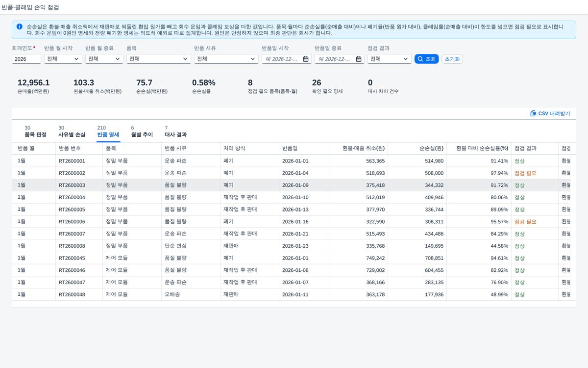Open the 대사 결과 tab
This screenshot has width=588, height=368.
175,131
